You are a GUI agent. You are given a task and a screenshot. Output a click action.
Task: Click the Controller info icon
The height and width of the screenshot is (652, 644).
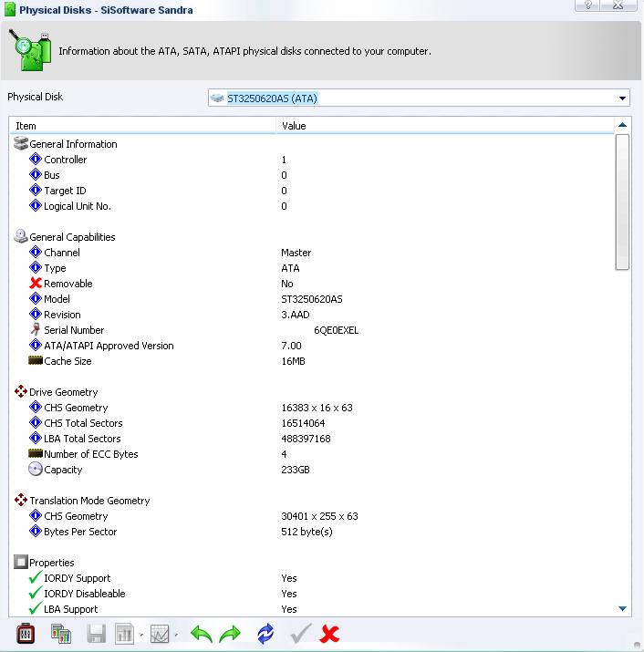[36, 159]
